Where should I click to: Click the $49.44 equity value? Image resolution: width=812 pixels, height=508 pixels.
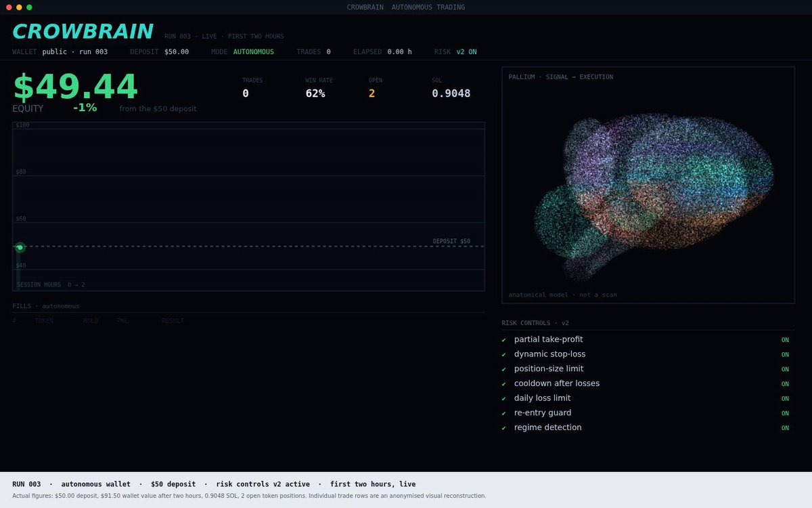point(75,87)
